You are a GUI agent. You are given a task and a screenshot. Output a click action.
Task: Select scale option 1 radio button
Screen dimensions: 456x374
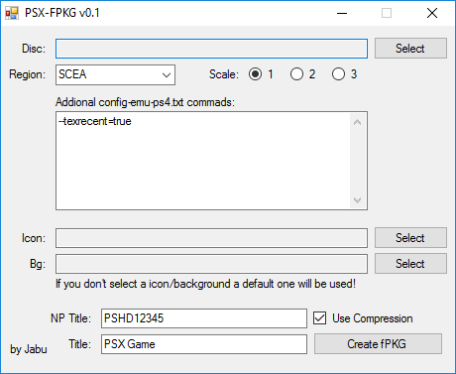click(255, 74)
